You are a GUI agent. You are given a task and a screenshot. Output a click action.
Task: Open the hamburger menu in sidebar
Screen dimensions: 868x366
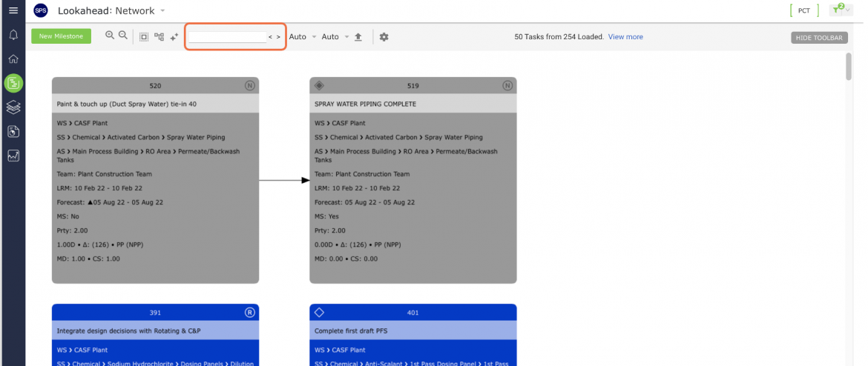click(13, 10)
